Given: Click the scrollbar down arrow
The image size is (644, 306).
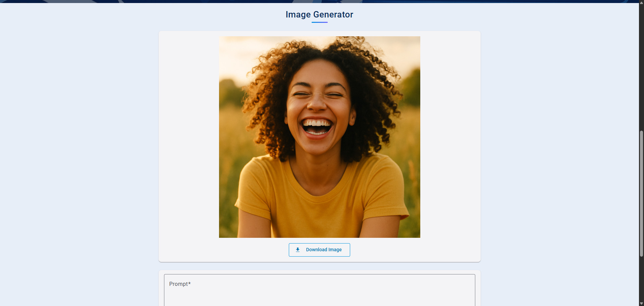Looking at the screenshot, I should tap(641, 304).
